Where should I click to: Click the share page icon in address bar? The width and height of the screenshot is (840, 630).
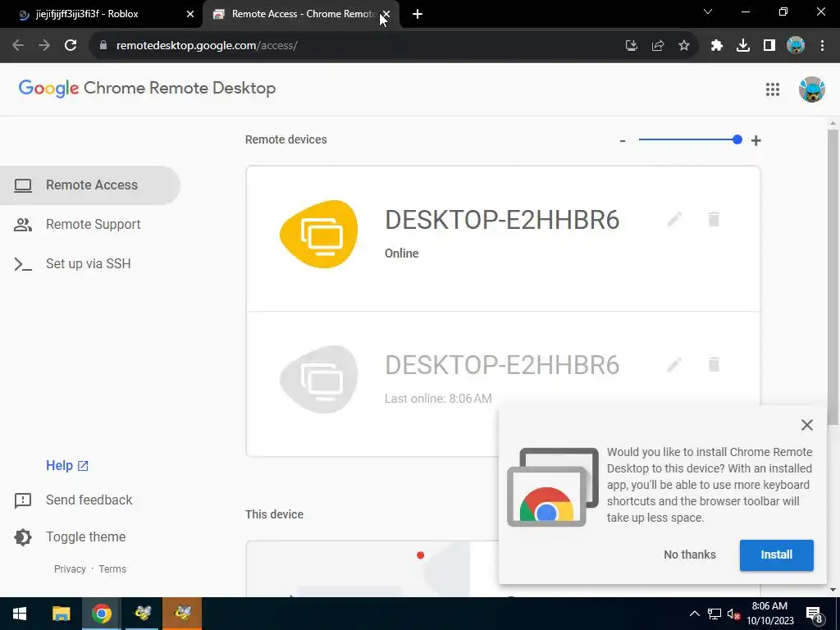658,46
